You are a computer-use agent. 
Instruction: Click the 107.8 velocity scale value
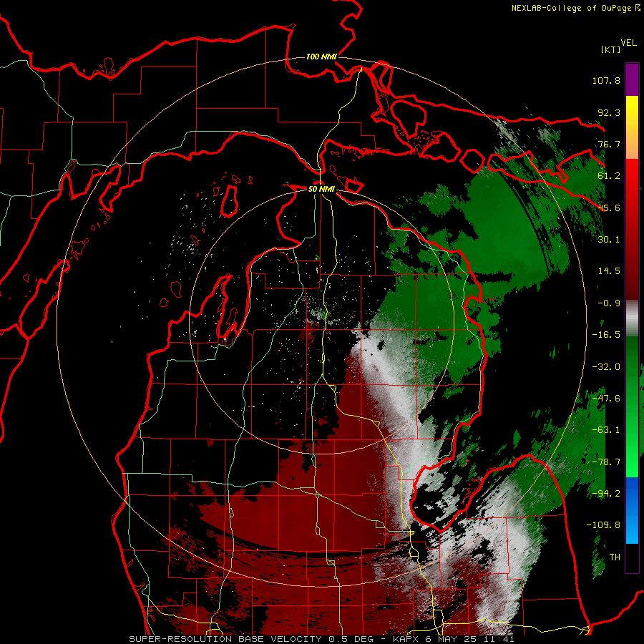[606, 80]
